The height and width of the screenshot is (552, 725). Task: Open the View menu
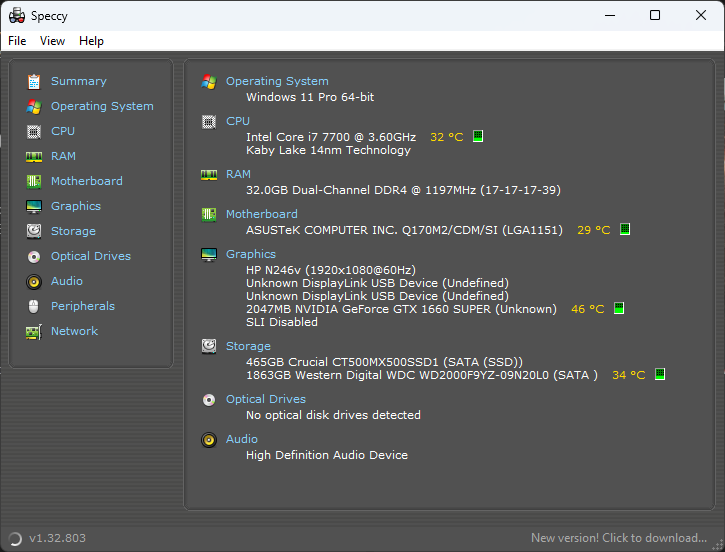[52, 41]
